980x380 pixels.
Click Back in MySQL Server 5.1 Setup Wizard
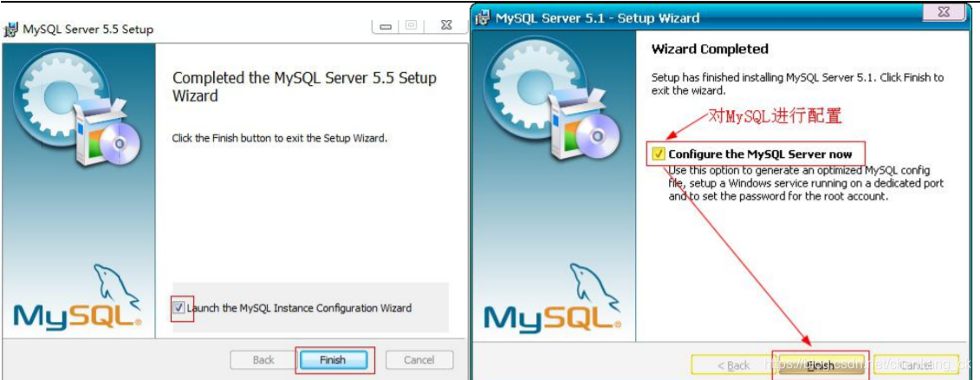tap(734, 365)
